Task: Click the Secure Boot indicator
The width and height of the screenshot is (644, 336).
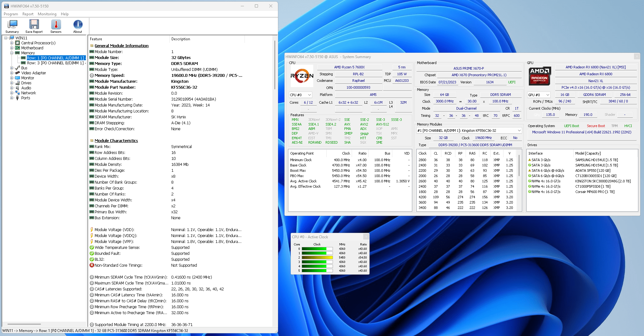Action: 596,126
